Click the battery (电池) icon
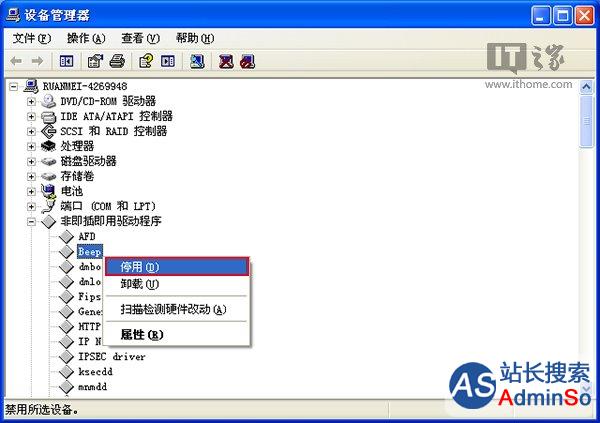Screen dimensions: 600x423 (x=49, y=191)
